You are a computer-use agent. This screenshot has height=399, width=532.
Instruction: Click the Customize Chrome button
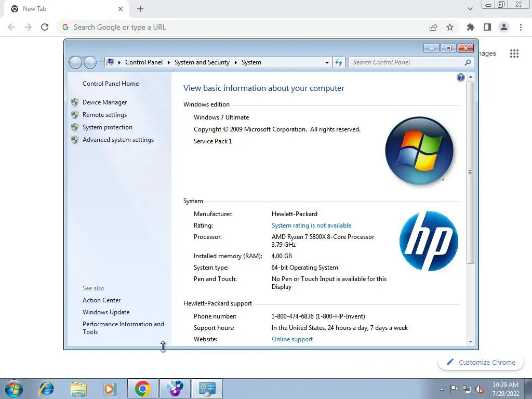481,362
